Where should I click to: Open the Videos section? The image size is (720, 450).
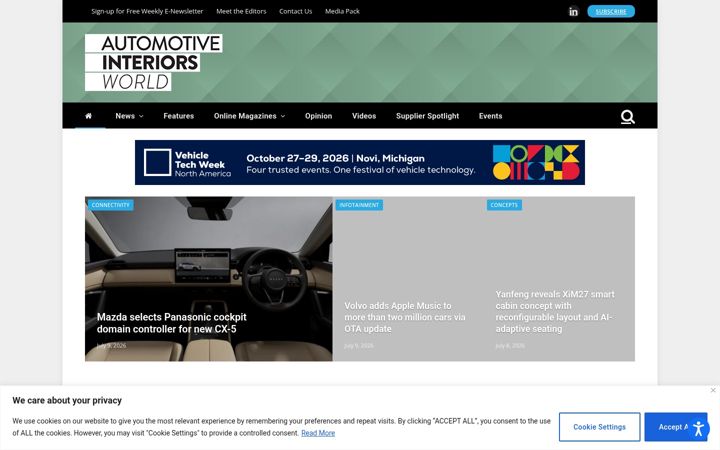click(x=364, y=116)
